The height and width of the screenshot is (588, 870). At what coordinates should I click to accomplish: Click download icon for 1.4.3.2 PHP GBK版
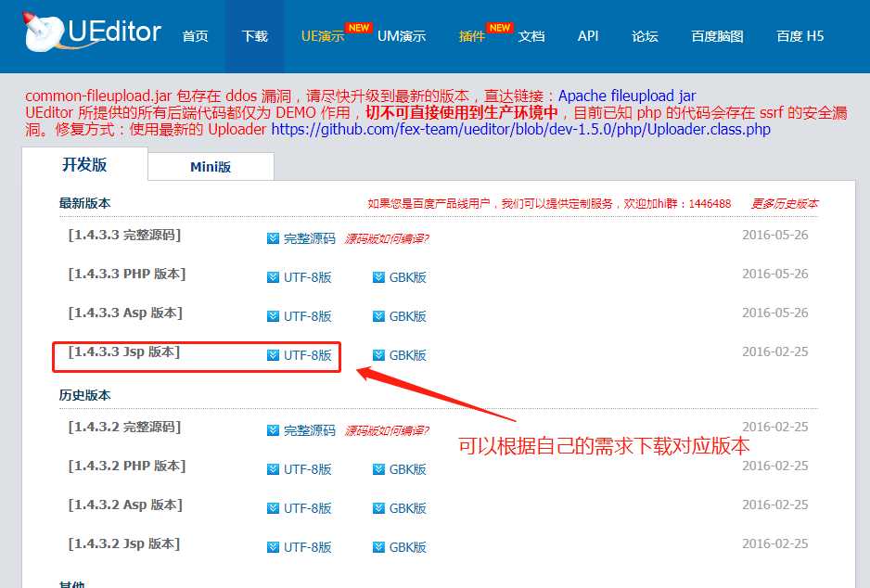point(378,469)
